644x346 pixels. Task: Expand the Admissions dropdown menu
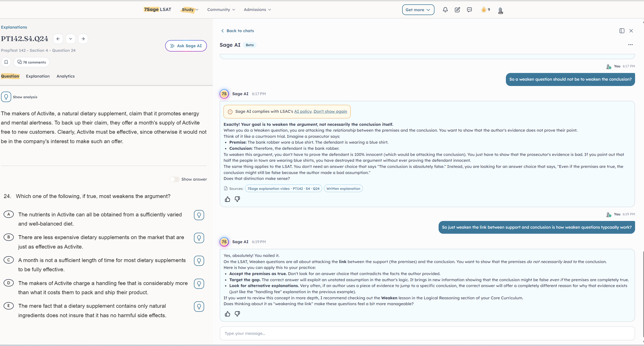coord(257,9)
